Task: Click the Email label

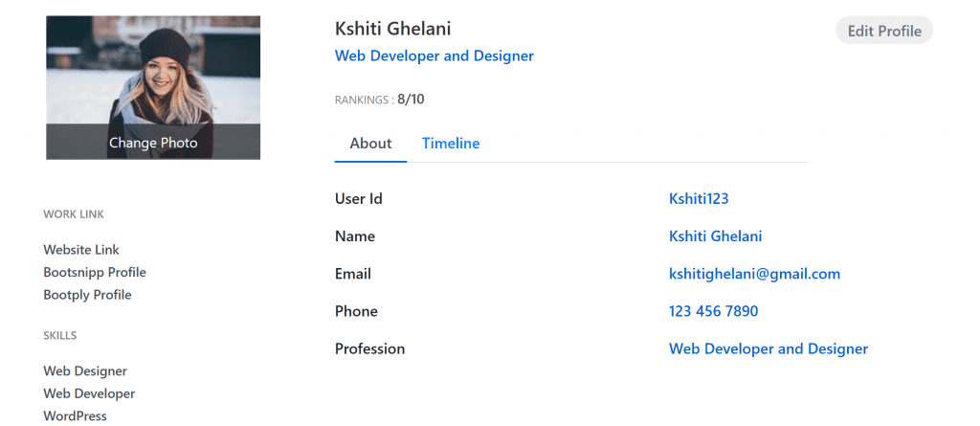Action: (x=353, y=274)
